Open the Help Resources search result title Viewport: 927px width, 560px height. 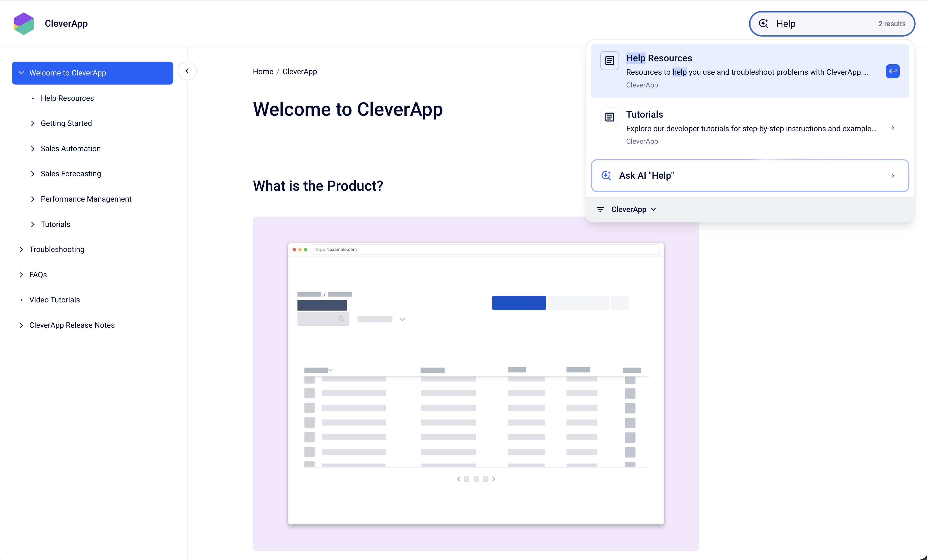(659, 58)
